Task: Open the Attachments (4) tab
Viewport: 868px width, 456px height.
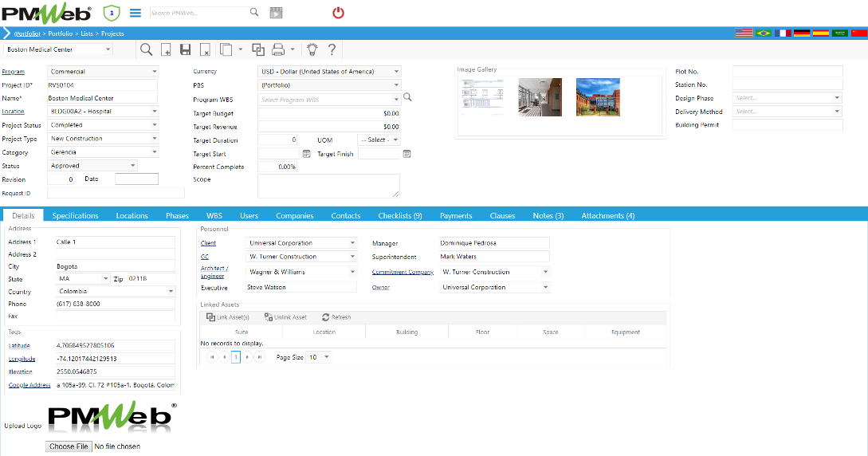Action: (x=608, y=216)
